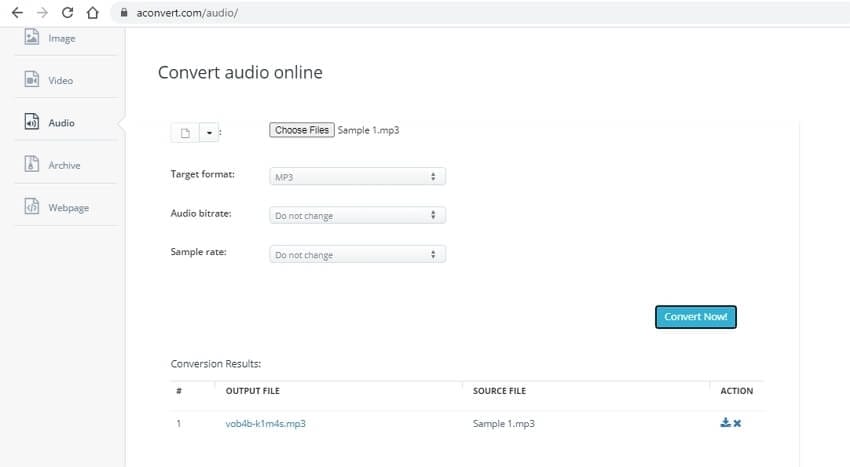The image size is (850, 467).
Task: Click the Choose Files button
Action: click(301, 130)
